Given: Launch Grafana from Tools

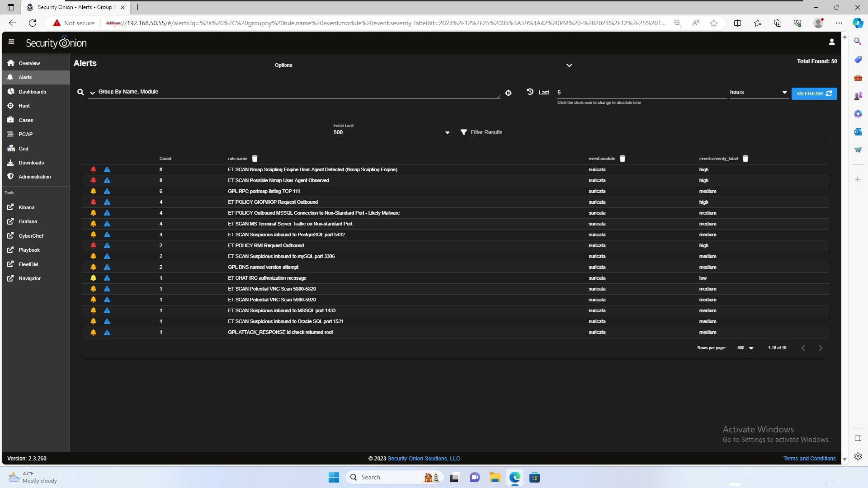Looking at the screenshot, I should 36,221.
